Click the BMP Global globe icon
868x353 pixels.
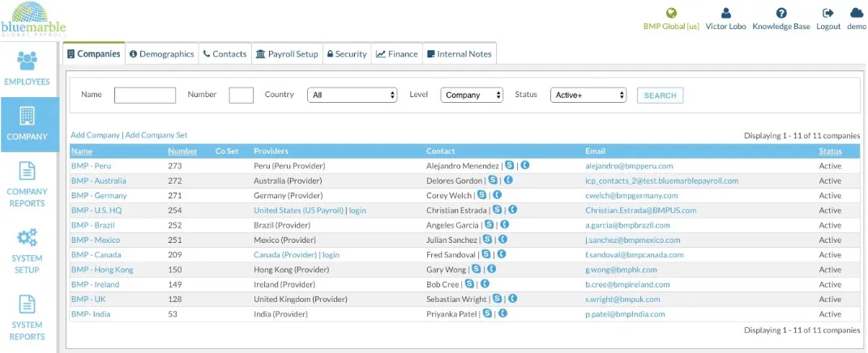(x=671, y=13)
